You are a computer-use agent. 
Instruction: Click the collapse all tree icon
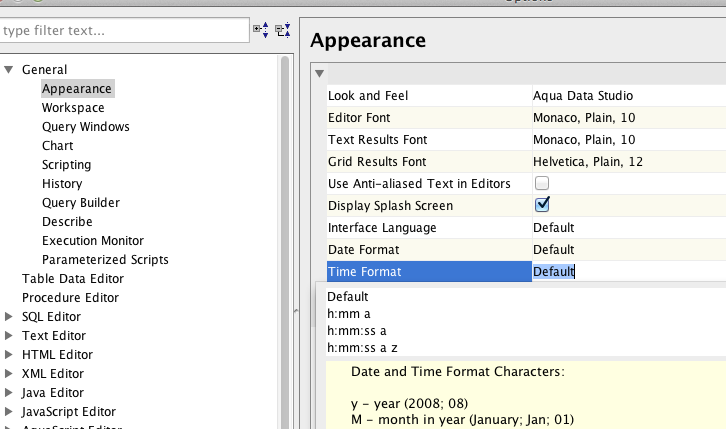tap(283, 30)
